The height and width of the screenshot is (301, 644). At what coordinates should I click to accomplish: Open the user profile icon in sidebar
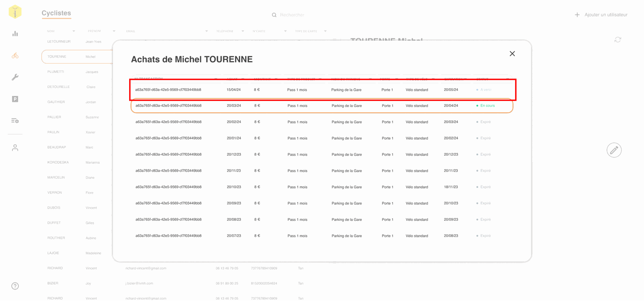pos(15,148)
